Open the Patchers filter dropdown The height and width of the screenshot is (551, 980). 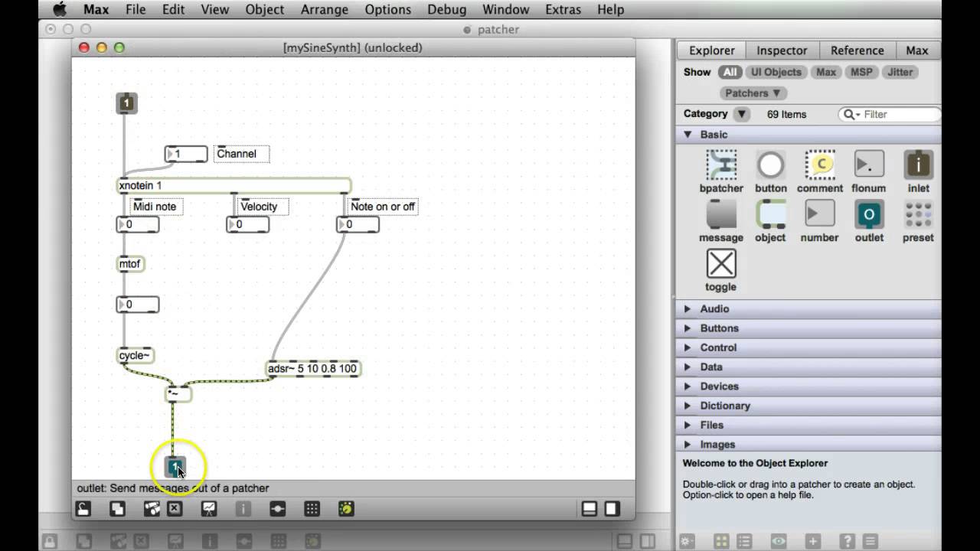[753, 93]
